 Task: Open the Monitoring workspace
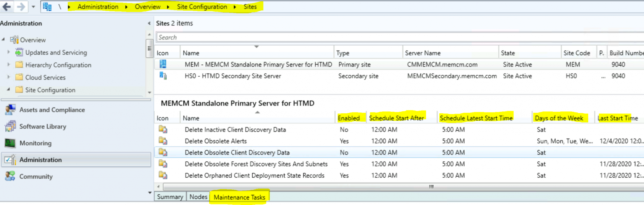click(76, 143)
